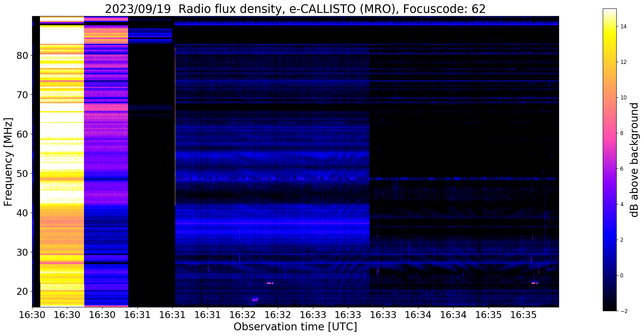Click the bright 48 MHz horizontal line after 16:33
644x336 pixels.
[x=464, y=179]
